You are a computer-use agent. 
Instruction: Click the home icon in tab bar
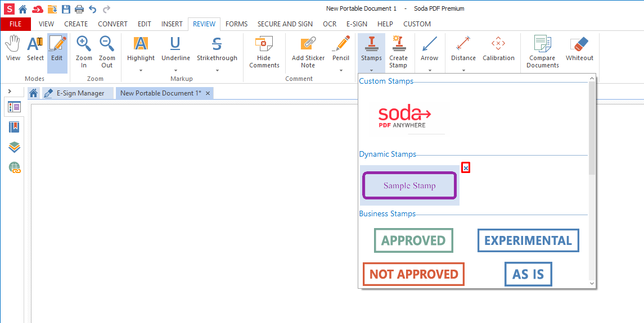[x=34, y=93]
